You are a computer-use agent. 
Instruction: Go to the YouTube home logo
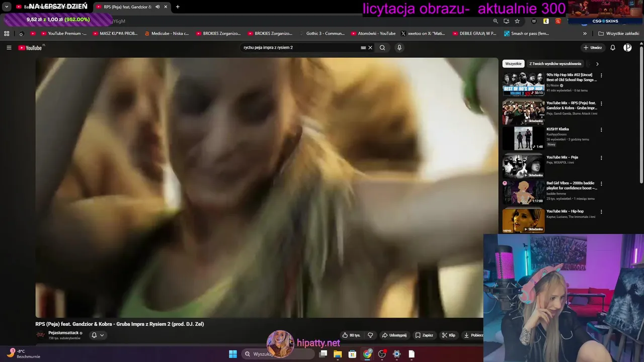(x=30, y=48)
